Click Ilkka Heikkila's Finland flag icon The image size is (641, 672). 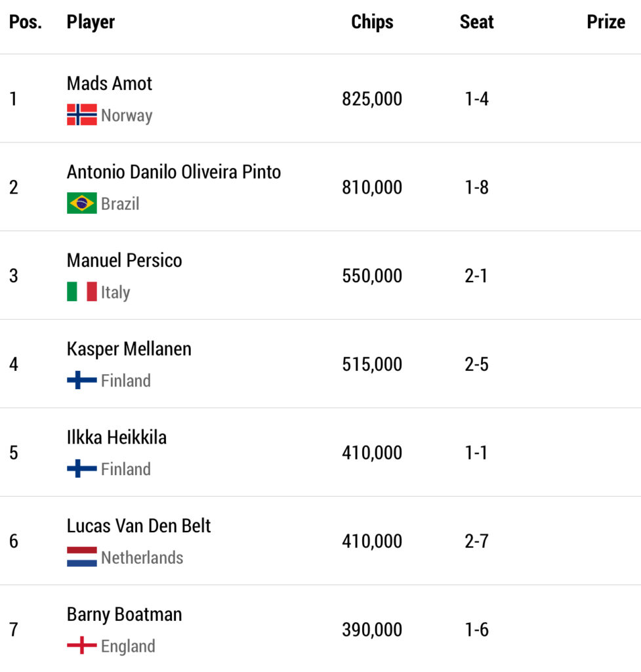pyautogui.click(x=81, y=469)
